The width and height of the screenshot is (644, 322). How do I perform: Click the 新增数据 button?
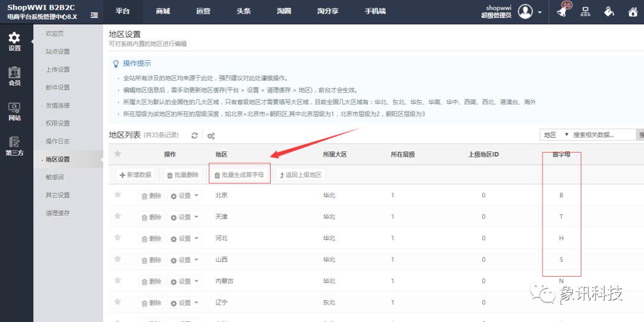(x=135, y=175)
